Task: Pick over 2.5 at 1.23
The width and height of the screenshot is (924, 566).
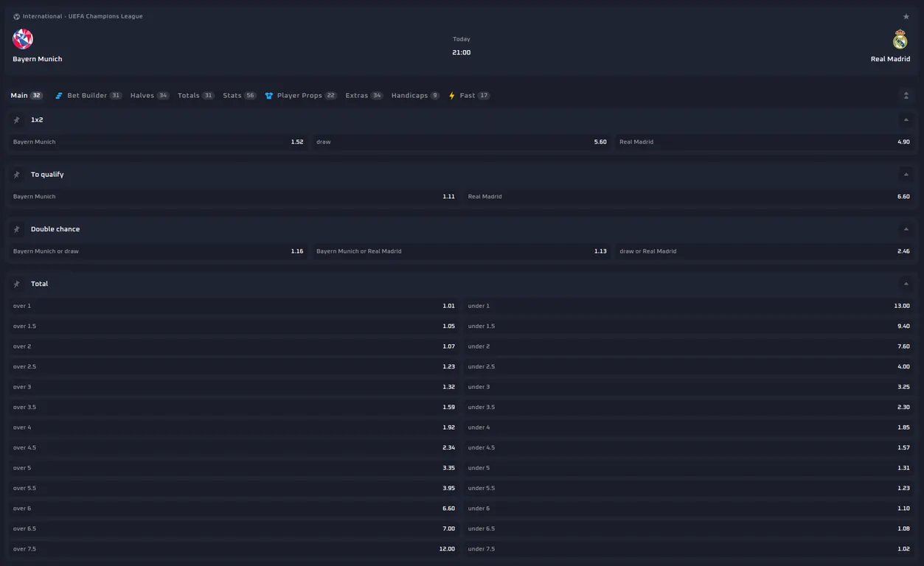Action: point(234,367)
